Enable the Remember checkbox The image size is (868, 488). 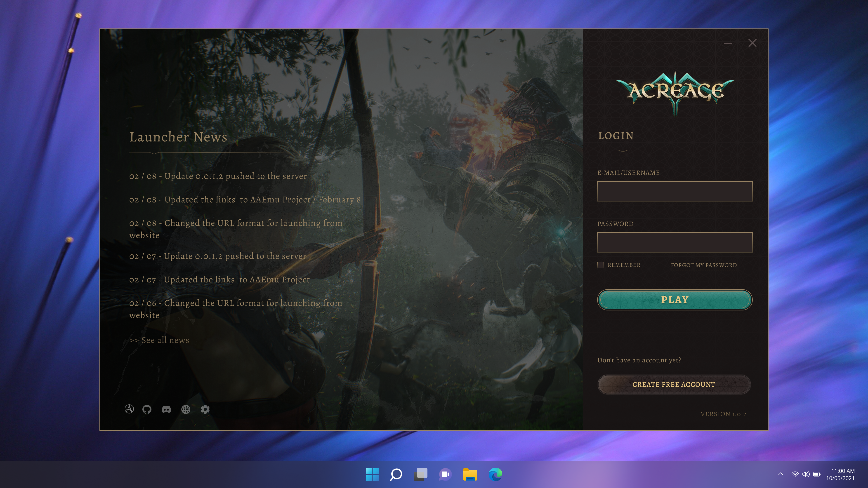coord(600,265)
